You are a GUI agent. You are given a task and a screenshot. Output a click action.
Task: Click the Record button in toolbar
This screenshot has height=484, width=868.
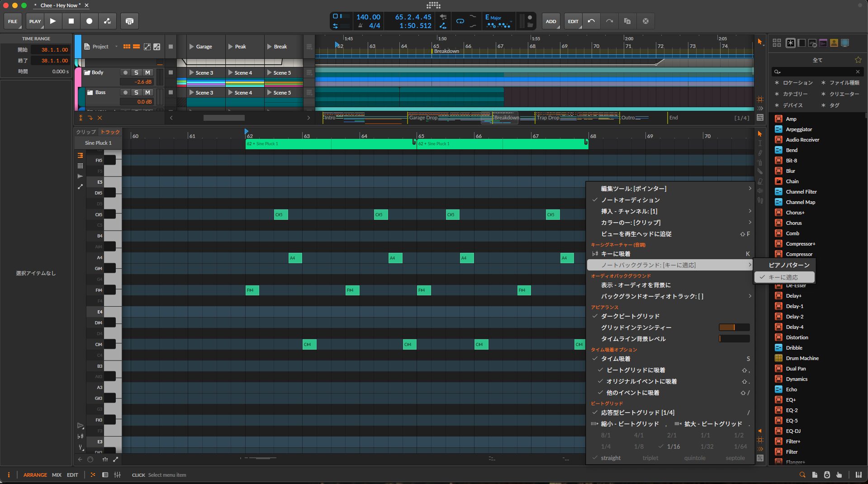(89, 21)
